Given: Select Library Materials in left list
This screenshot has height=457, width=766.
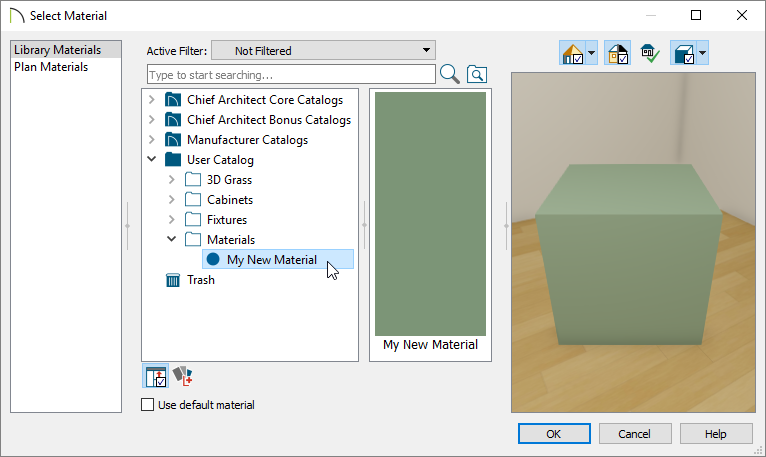Looking at the screenshot, I should click(66, 50).
